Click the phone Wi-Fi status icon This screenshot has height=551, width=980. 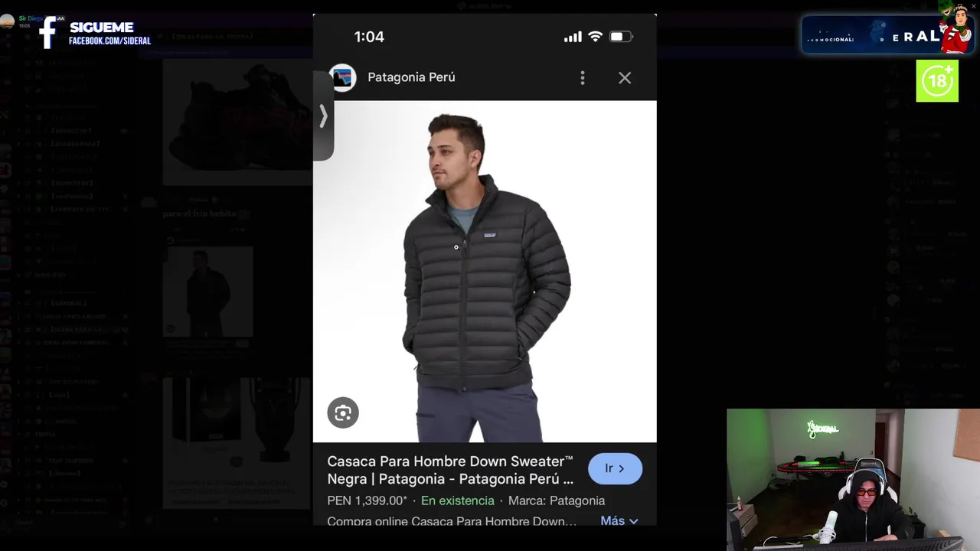pos(595,37)
